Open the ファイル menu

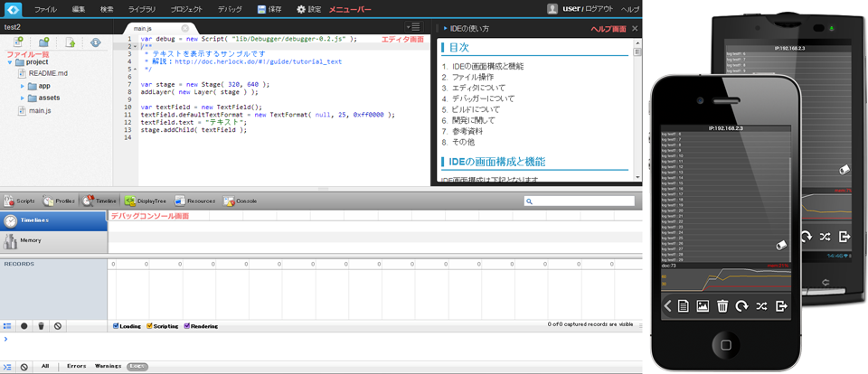tap(45, 9)
